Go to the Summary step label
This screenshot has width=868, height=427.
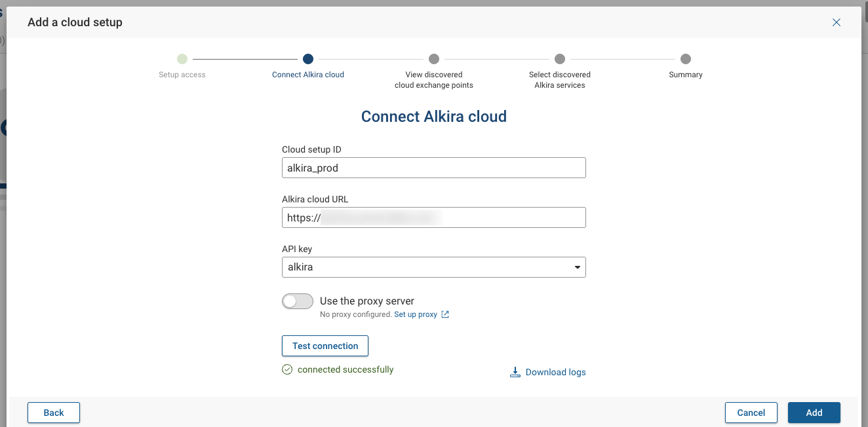[686, 74]
